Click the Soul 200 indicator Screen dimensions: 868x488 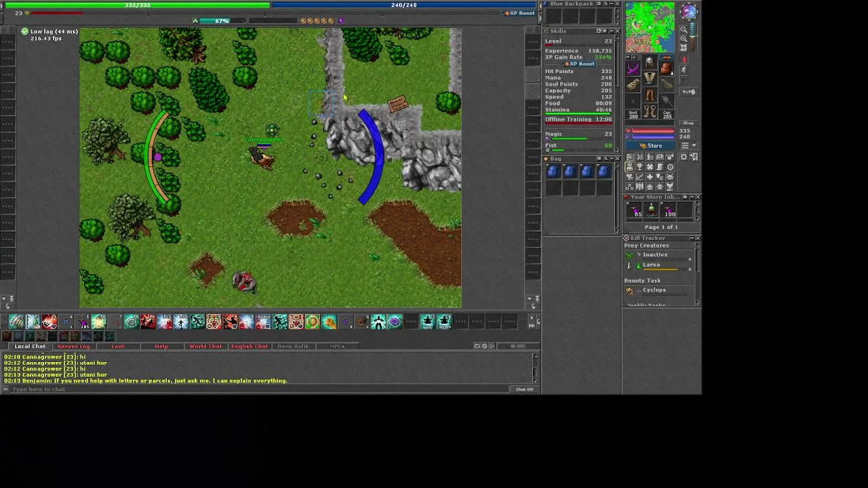633,115
